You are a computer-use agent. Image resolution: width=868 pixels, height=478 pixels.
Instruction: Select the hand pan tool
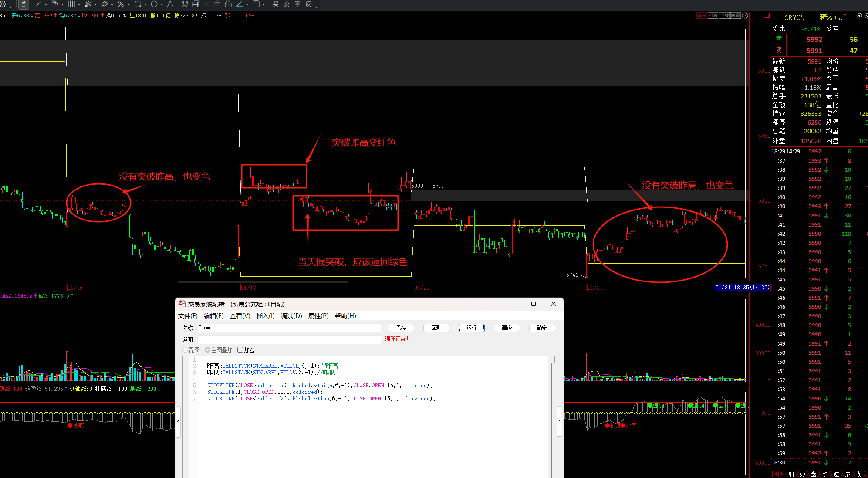(x=24, y=4)
